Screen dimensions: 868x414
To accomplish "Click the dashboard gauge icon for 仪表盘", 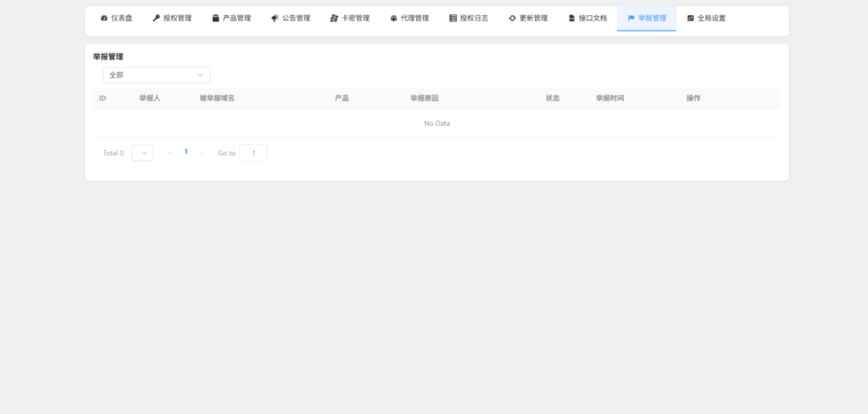I will tap(104, 18).
